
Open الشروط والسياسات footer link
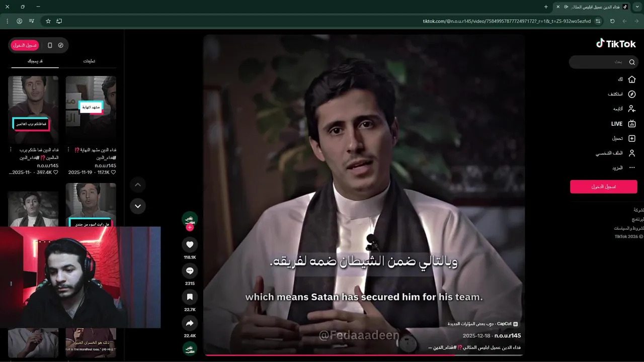coord(629,228)
